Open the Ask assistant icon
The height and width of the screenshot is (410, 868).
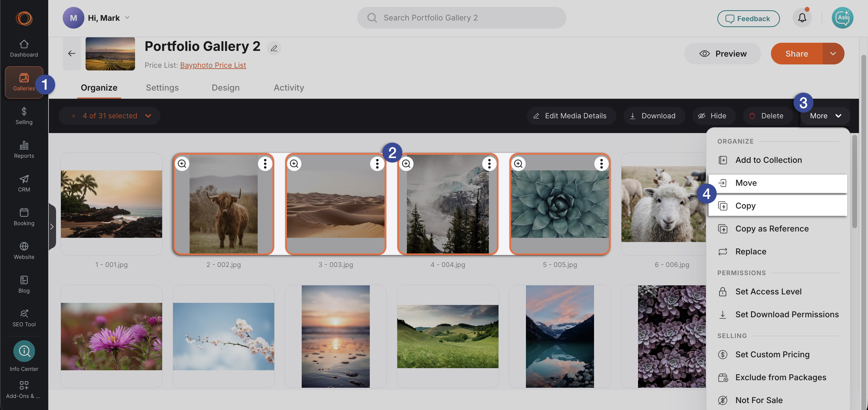842,18
